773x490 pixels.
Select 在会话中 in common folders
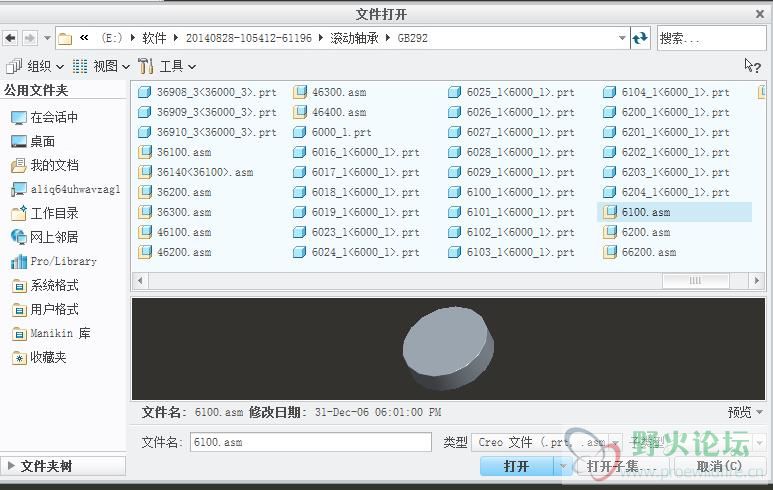coord(44,117)
